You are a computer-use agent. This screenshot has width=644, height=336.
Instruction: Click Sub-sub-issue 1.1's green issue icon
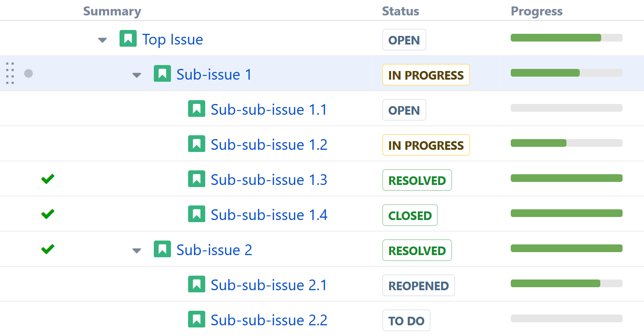coord(197,108)
